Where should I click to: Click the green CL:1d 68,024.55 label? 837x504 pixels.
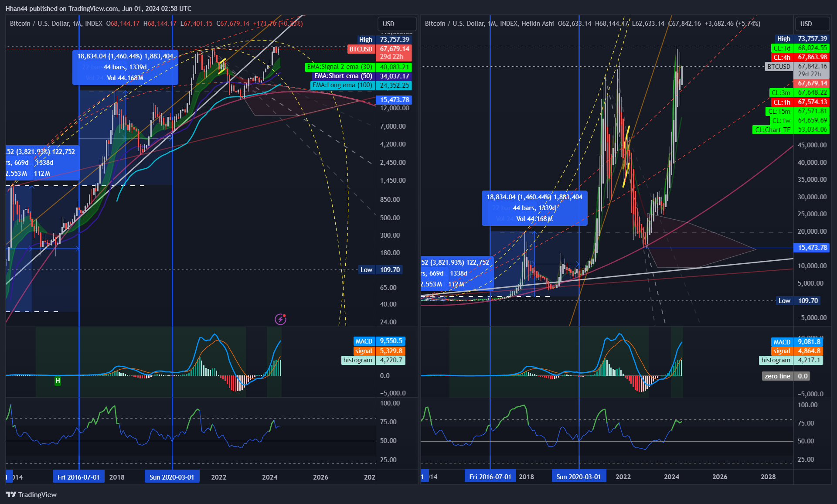click(800, 48)
